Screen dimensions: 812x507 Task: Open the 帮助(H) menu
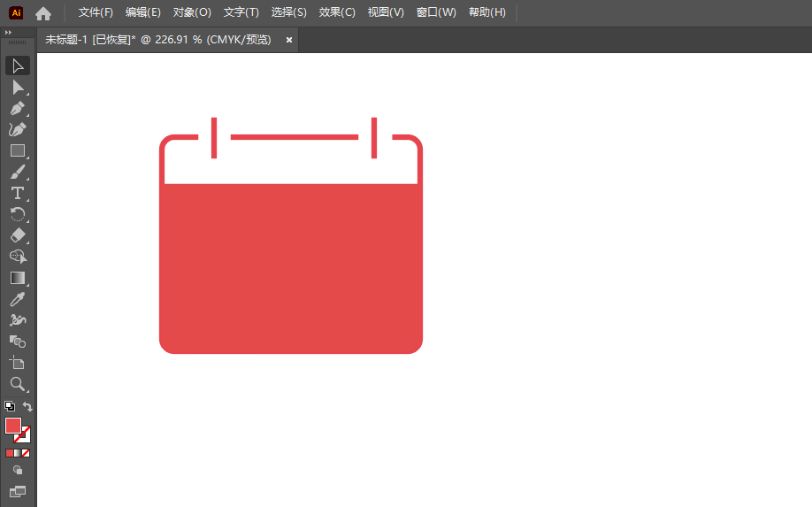[486, 12]
